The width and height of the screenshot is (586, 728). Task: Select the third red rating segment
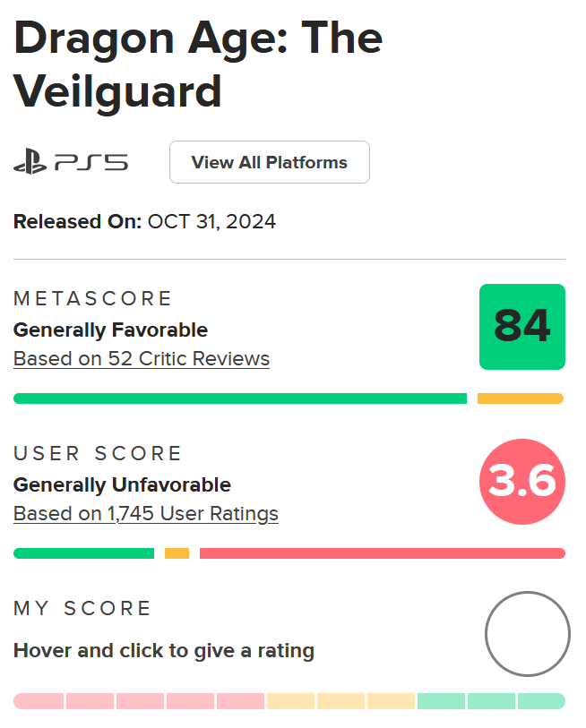coord(140,701)
